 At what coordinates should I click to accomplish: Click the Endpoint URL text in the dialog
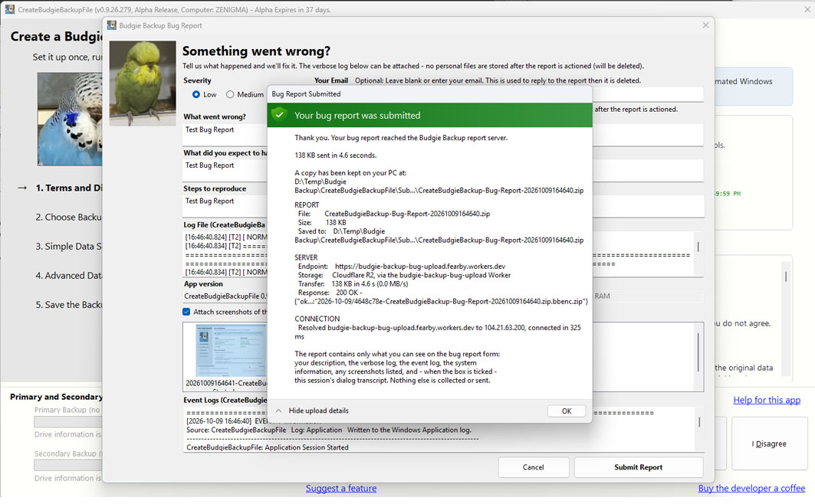tap(420, 267)
